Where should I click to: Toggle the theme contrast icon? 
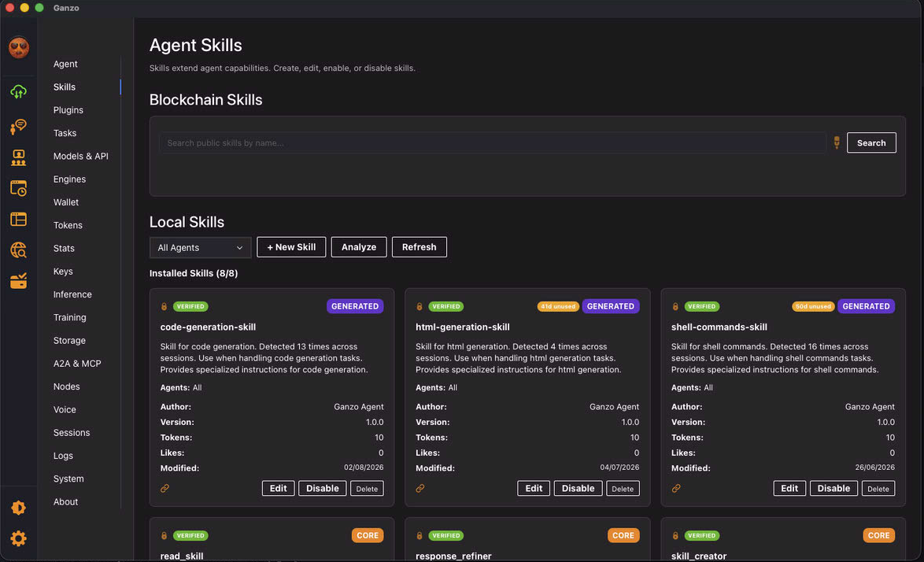18,508
